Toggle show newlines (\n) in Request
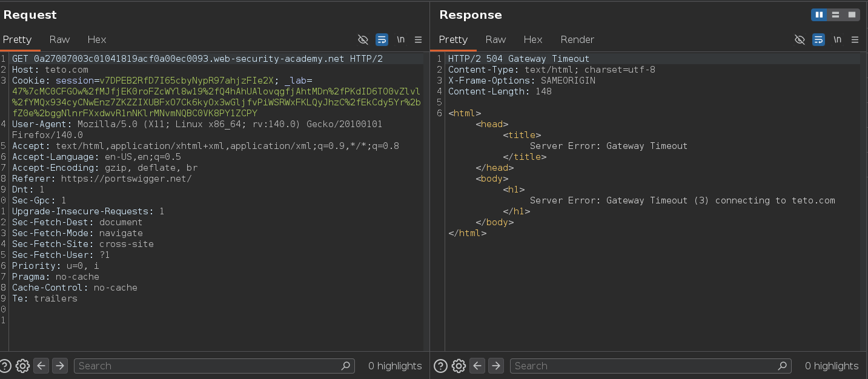This screenshot has height=379, width=868. pos(401,39)
